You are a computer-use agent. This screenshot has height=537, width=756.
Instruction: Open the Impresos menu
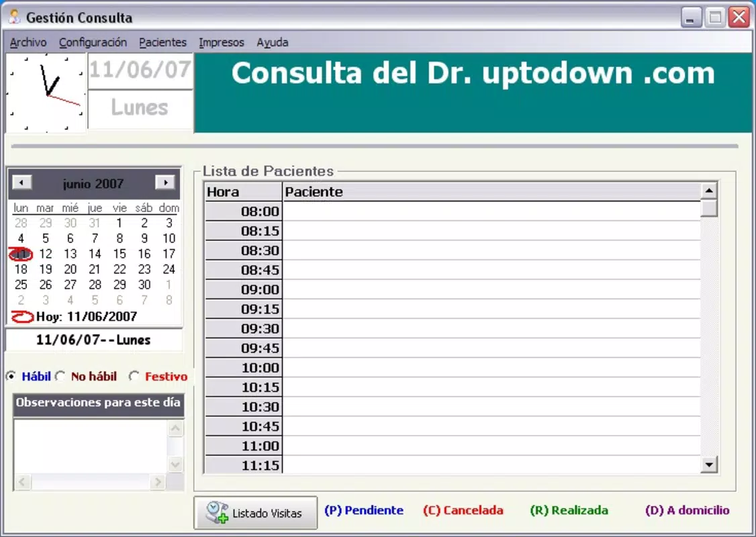[x=222, y=42]
